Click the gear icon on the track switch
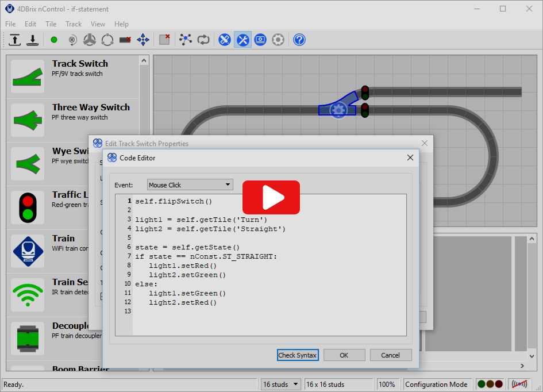The image size is (543, 392). click(x=338, y=110)
